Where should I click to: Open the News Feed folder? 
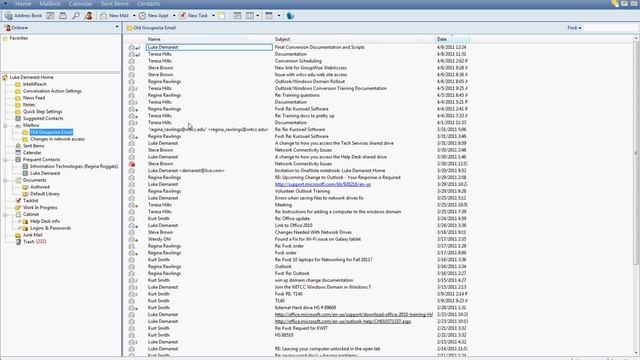pos(34,98)
